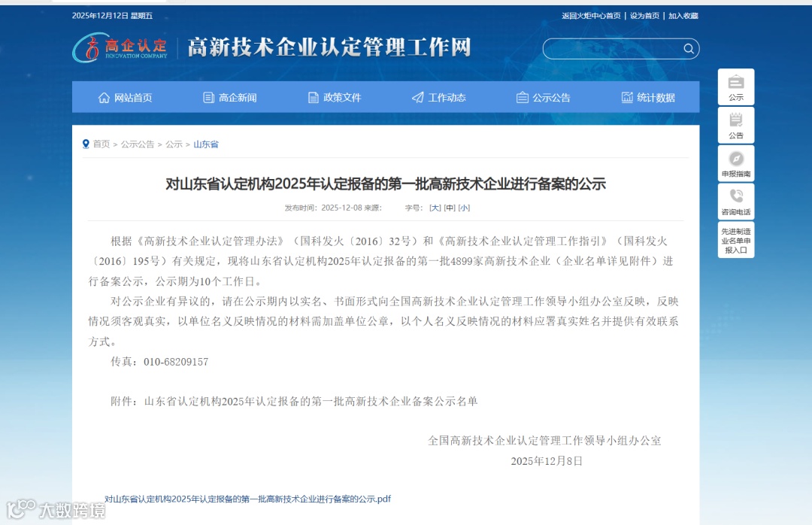Screen dimensions: 812x525
Task: Click the news icon beside 高企新闻
Action: click(x=209, y=98)
